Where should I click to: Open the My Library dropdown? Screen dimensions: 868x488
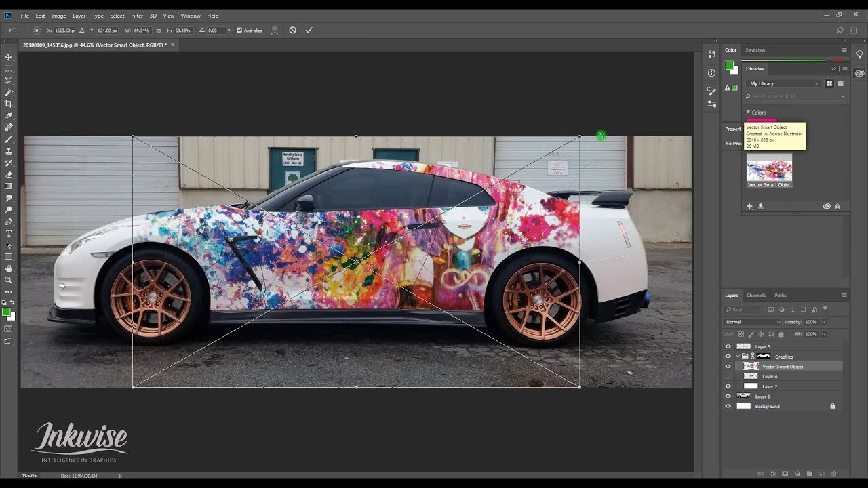[x=783, y=83]
